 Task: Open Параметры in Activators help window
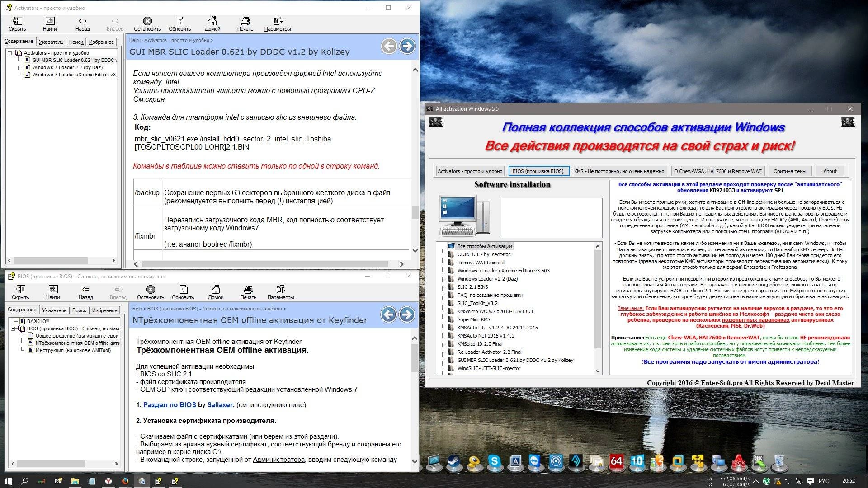click(x=278, y=24)
